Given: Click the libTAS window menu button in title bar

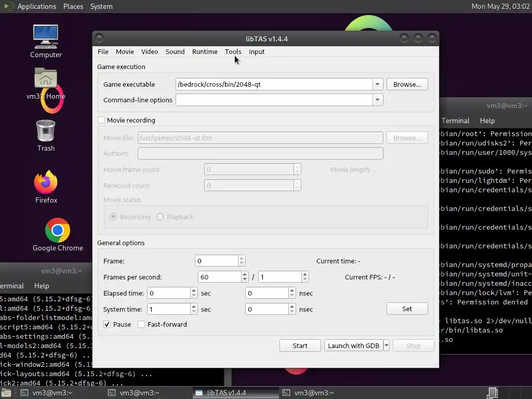Looking at the screenshot, I should coord(99,38).
